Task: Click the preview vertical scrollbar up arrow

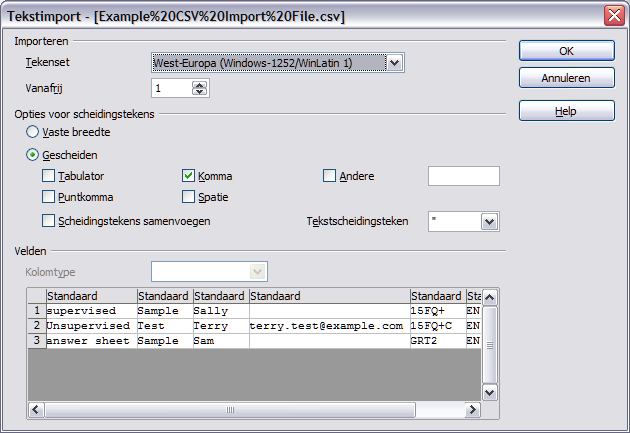Action: point(489,298)
